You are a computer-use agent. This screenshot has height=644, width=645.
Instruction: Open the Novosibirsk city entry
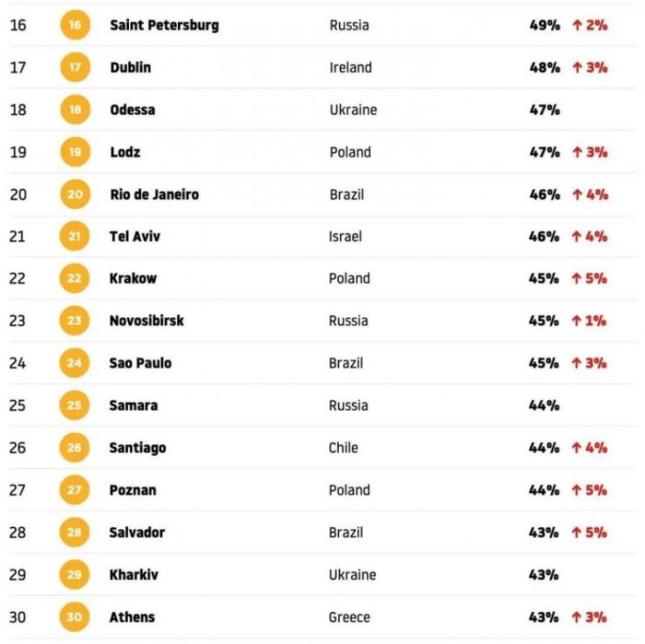tap(147, 321)
